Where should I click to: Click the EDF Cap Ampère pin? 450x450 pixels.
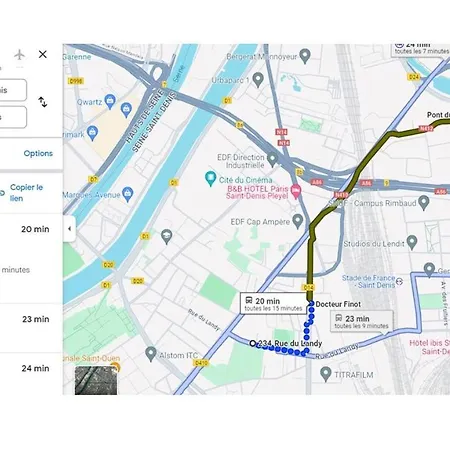pyautogui.click(x=298, y=222)
